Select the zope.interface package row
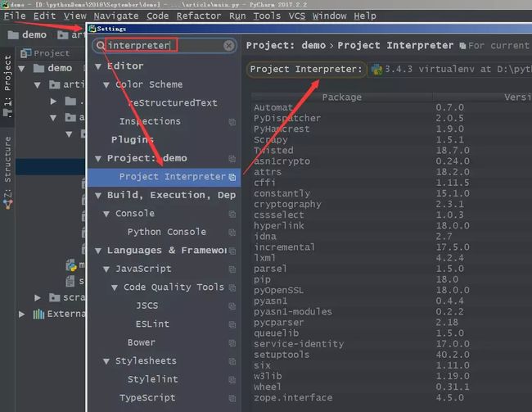The width and height of the screenshot is (532, 412). click(x=391, y=398)
